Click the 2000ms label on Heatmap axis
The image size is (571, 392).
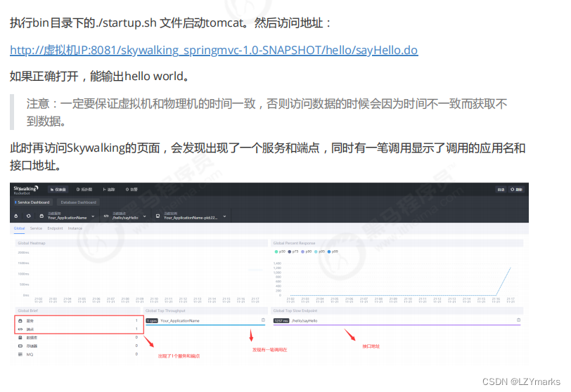coord(23,252)
